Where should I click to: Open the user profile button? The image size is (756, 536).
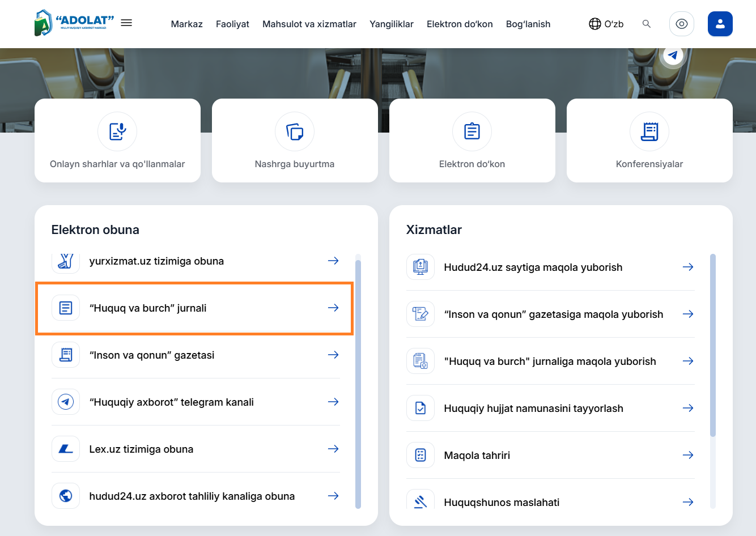point(720,24)
